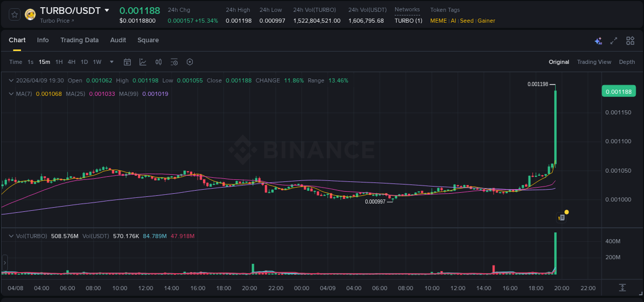Toggle the favorites star next to TURBO/USDT
Screen dimensions: 644x302
(x=14, y=14)
